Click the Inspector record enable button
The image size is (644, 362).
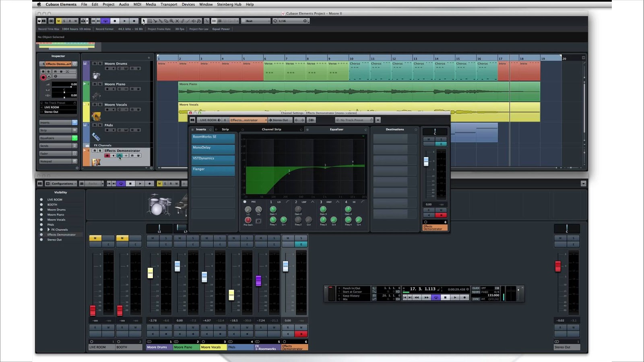(x=43, y=77)
